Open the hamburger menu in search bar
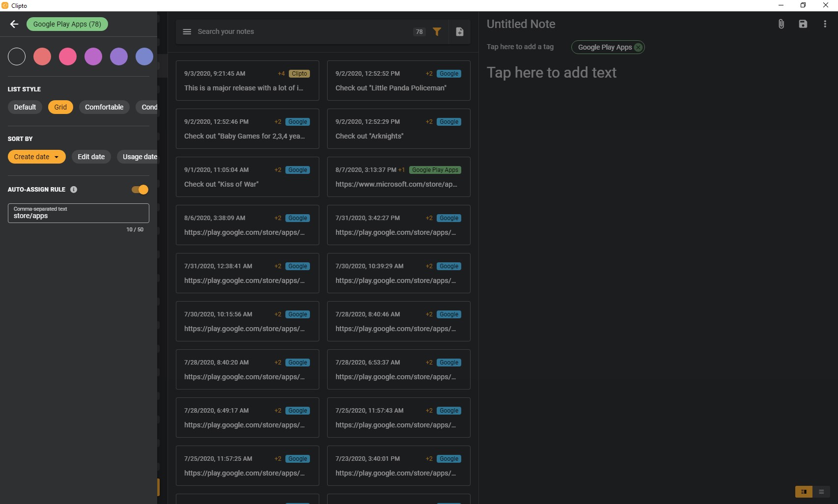This screenshot has width=838, height=504. (x=187, y=31)
